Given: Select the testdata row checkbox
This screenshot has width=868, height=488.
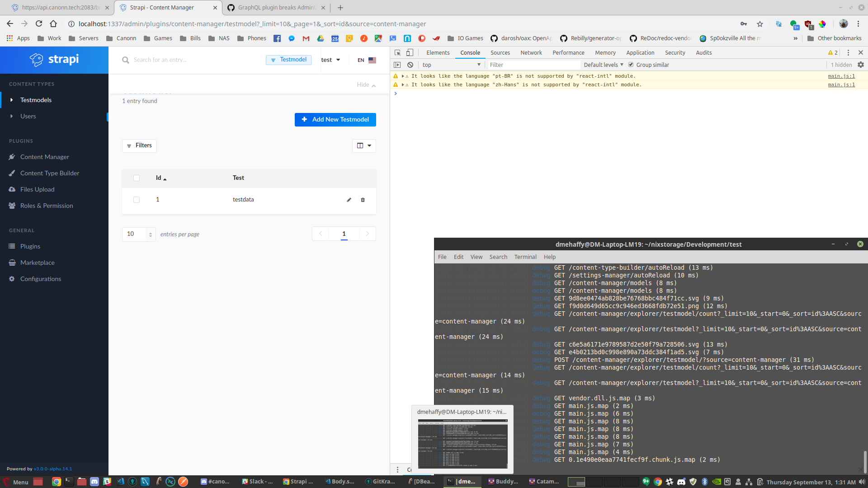Looking at the screenshot, I should tap(137, 199).
